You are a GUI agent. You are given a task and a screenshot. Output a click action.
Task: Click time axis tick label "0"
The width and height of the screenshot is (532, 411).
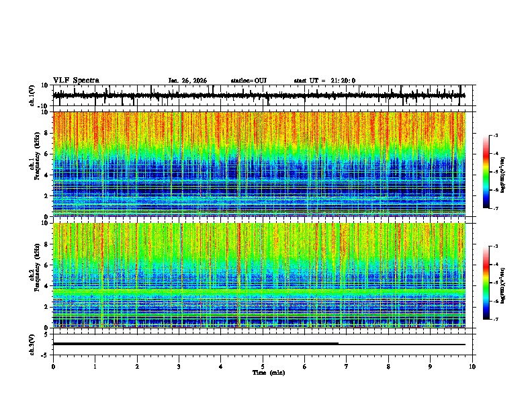point(53,367)
